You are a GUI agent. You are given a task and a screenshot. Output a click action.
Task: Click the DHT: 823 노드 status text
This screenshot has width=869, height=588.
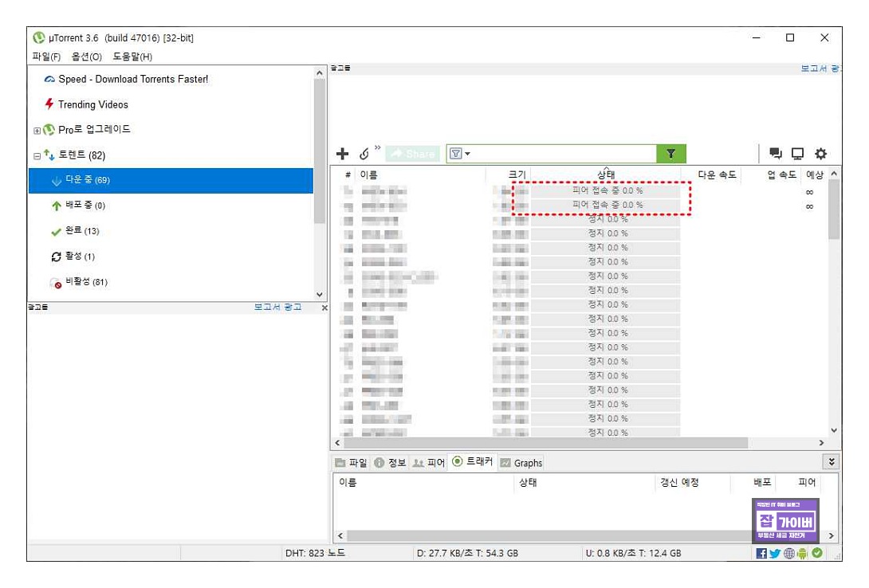315,553
